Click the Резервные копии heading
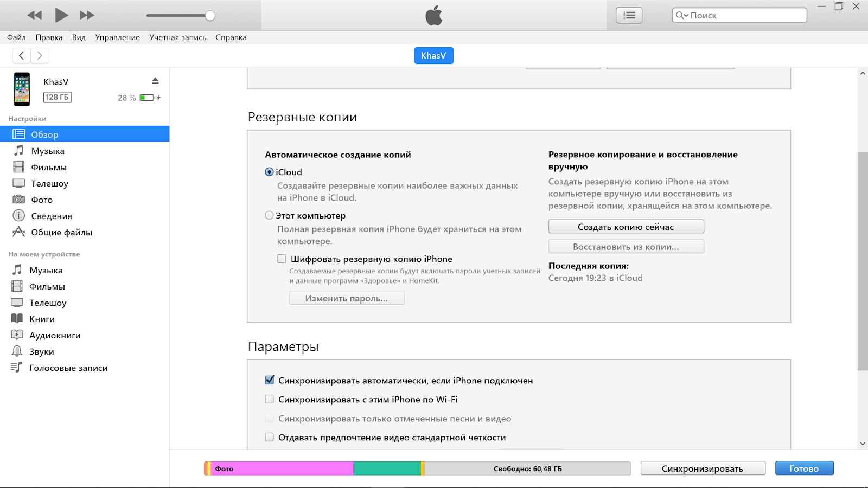This screenshot has width=868, height=488. 302,117
